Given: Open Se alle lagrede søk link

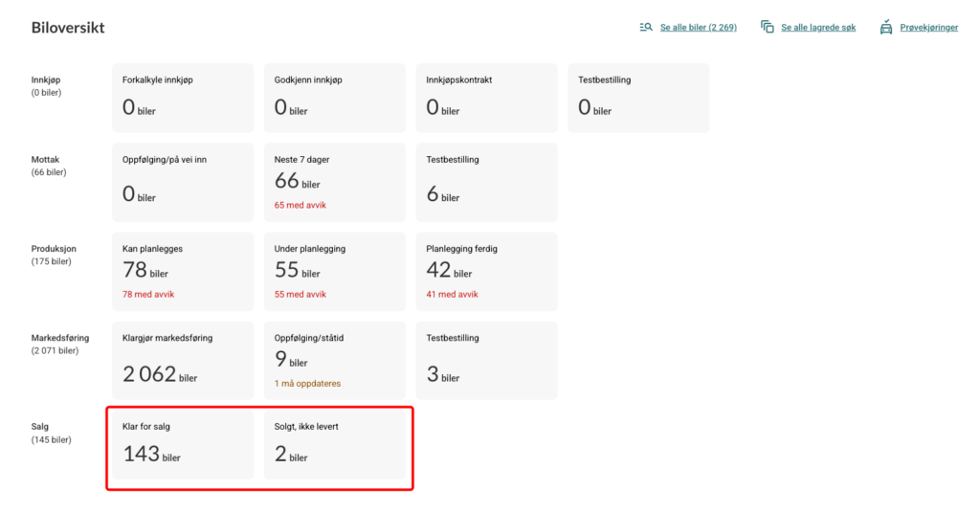Looking at the screenshot, I should point(818,28).
